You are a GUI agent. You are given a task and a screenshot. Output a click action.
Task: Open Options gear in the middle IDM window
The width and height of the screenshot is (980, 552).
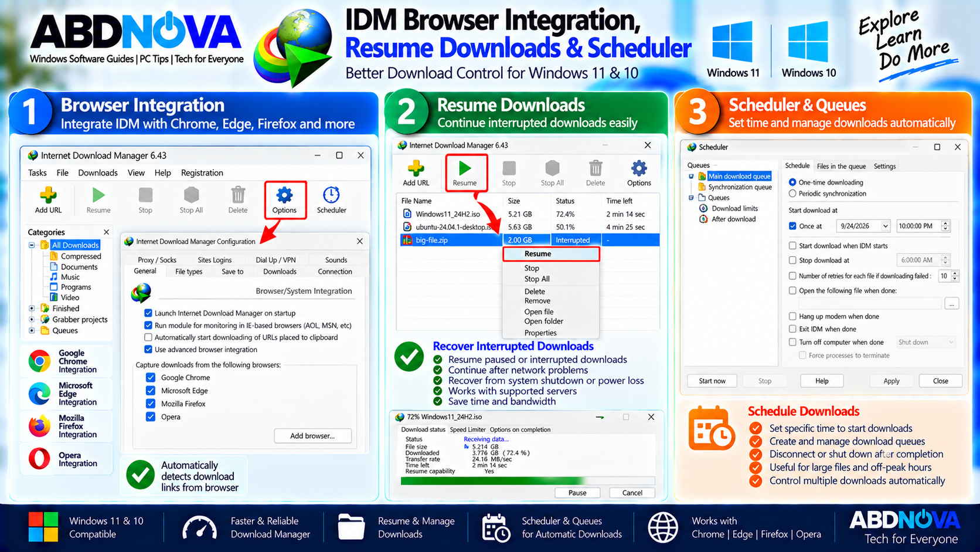pos(639,168)
